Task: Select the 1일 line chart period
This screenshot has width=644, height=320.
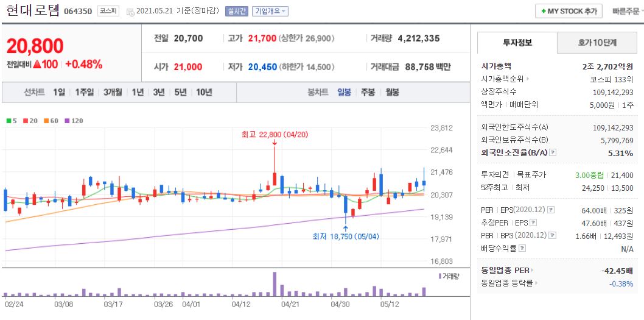Action: tap(58, 93)
